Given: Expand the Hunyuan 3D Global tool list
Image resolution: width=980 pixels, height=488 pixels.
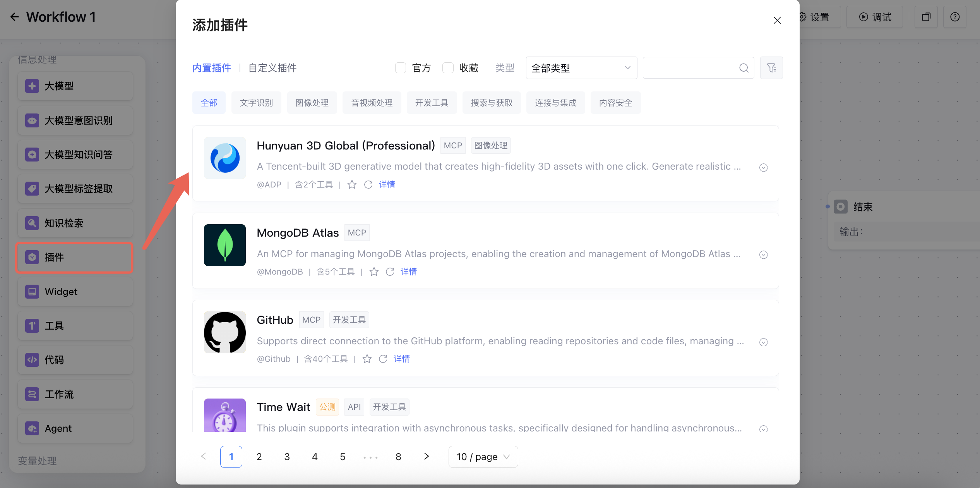Looking at the screenshot, I should [x=763, y=168].
